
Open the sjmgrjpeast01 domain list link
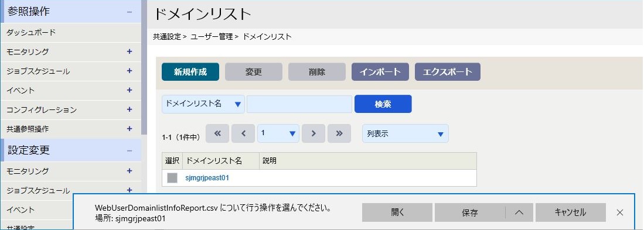[x=207, y=178]
